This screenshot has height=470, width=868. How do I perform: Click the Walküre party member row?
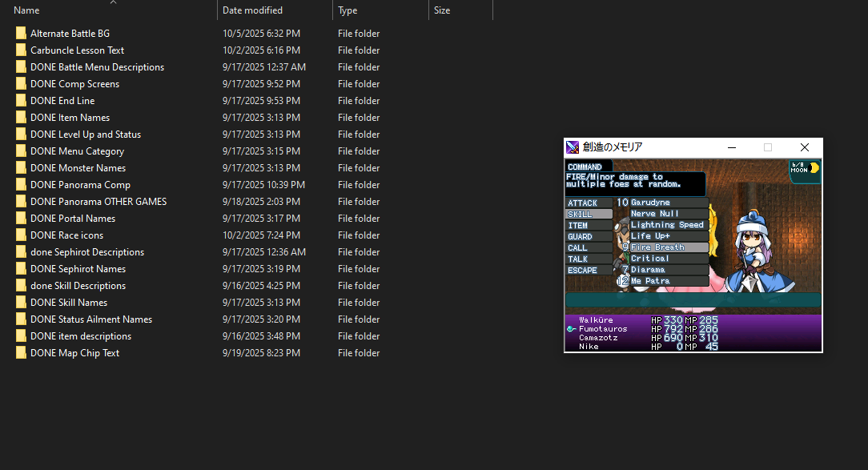643,320
